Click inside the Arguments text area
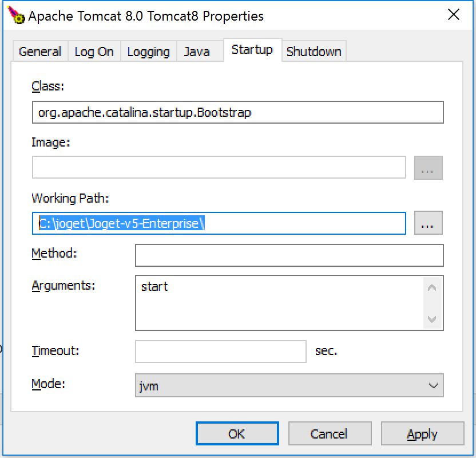Viewport: 476px width, 458px height. pyautogui.click(x=280, y=303)
